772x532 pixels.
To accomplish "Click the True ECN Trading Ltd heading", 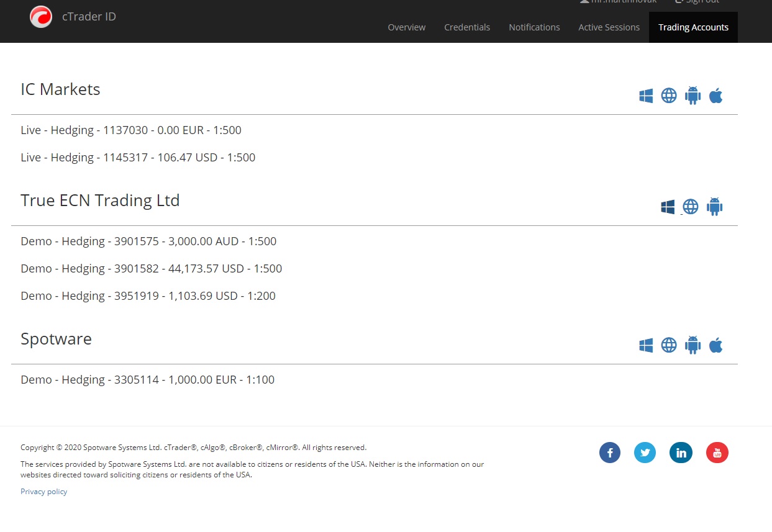I will tap(100, 201).
